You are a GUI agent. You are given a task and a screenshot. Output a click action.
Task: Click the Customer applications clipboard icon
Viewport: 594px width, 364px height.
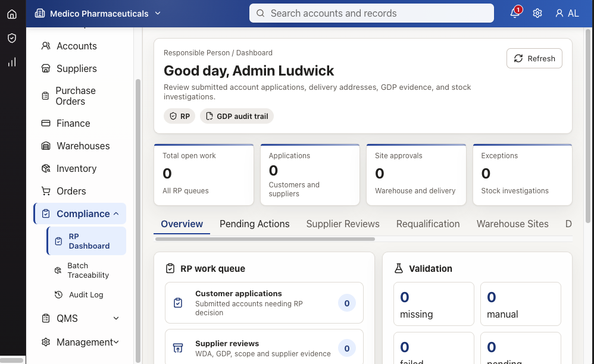(x=178, y=303)
